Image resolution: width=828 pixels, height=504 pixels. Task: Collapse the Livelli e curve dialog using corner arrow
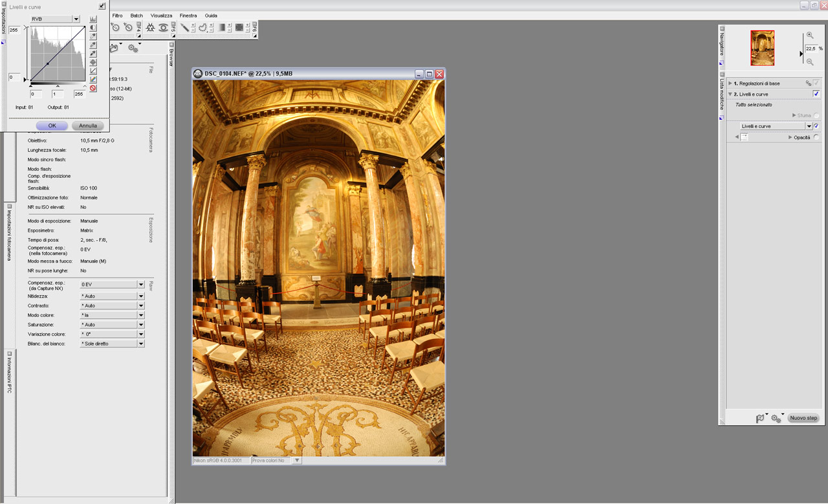point(102,6)
